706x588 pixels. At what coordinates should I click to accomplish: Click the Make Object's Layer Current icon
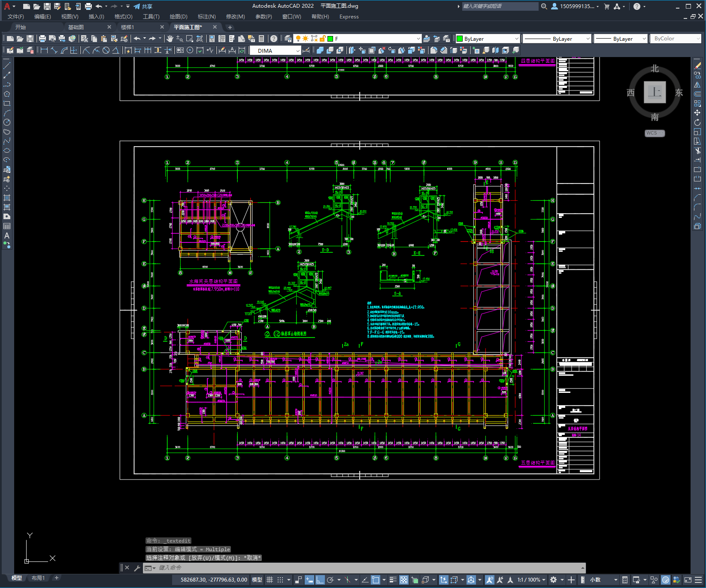427,39
